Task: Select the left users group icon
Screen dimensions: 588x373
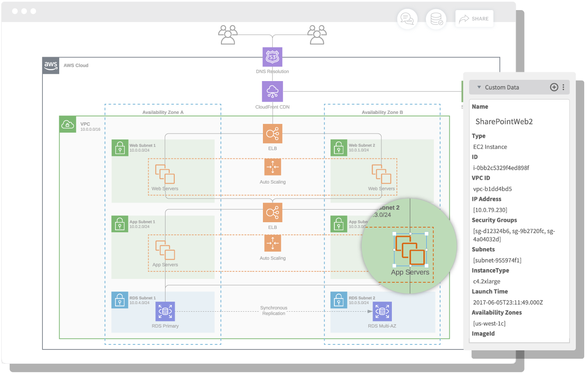Action: click(228, 34)
